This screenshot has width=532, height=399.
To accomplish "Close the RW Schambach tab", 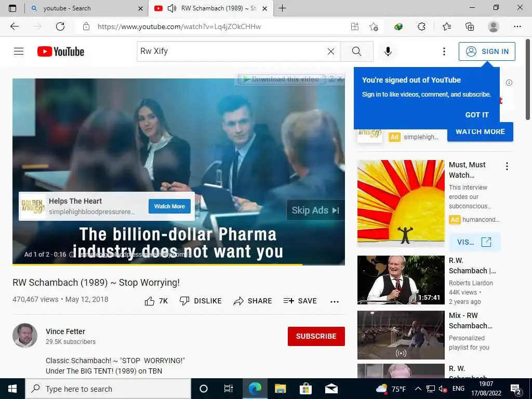I will point(264,8).
